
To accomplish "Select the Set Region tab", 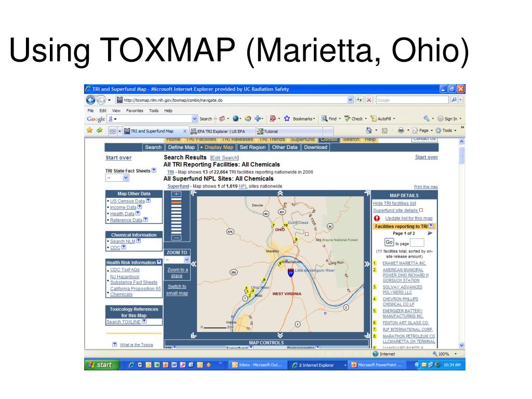I will [x=252, y=147].
